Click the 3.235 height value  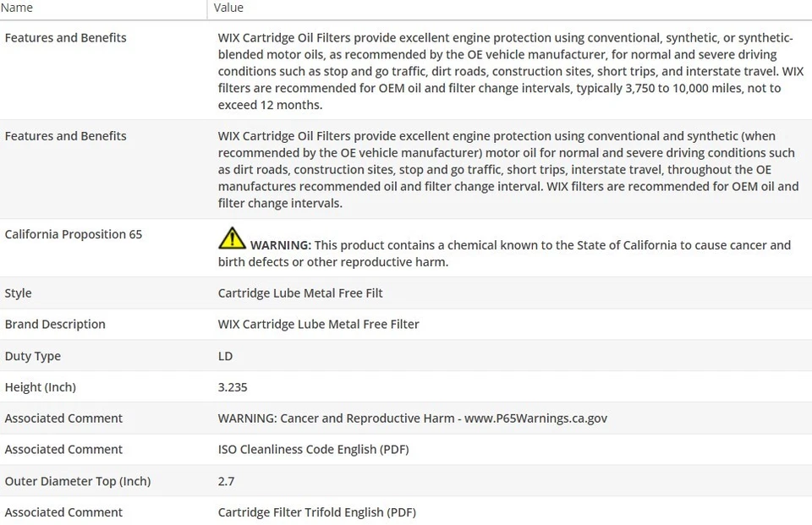click(x=233, y=387)
